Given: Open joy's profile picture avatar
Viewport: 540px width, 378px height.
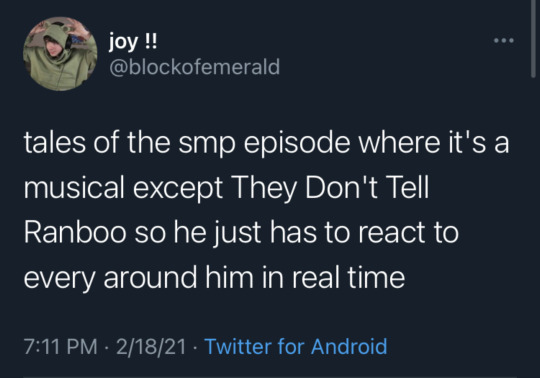Looking at the screenshot, I should [x=60, y=54].
